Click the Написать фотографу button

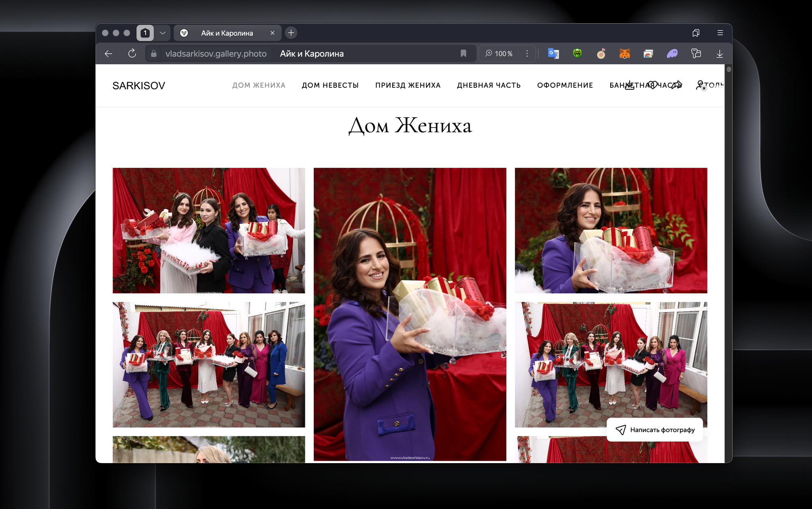[655, 430]
